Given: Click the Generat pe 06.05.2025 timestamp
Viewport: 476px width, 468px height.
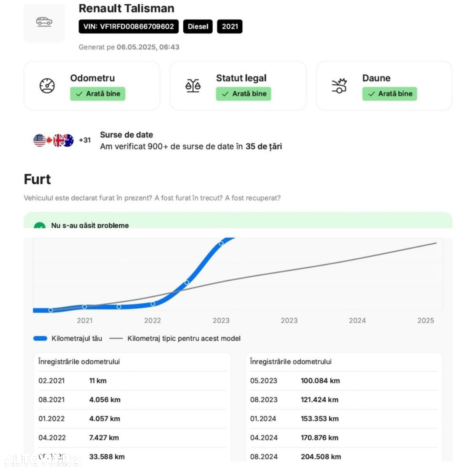Looking at the screenshot, I should tap(129, 47).
